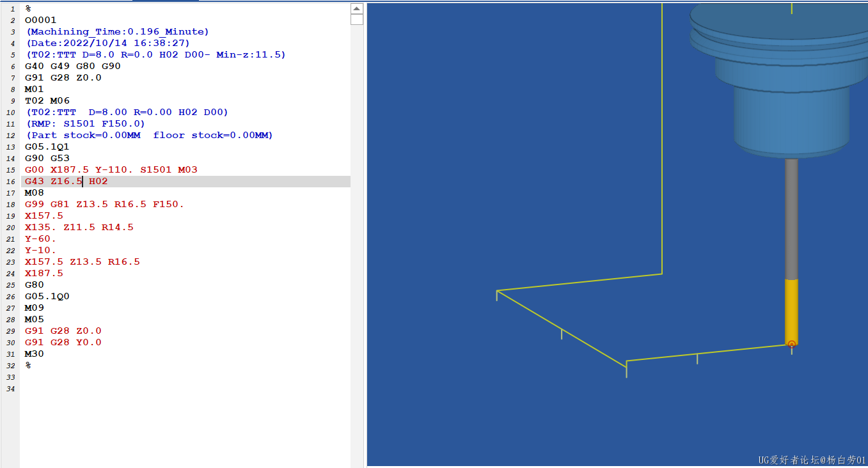The image size is (868, 468).
Task: Click the yellow cutter flute of the tool
Action: click(x=792, y=311)
